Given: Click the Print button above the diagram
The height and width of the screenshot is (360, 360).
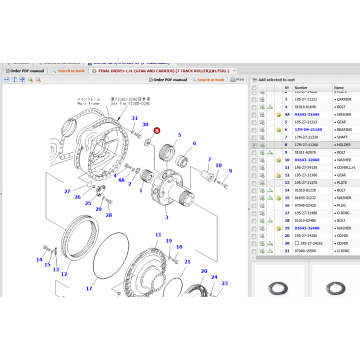Looking at the screenshot, I should pyautogui.click(x=237, y=79).
